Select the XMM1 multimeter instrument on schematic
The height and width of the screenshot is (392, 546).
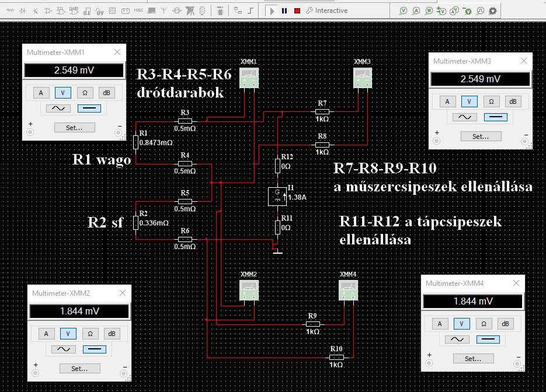click(x=249, y=78)
